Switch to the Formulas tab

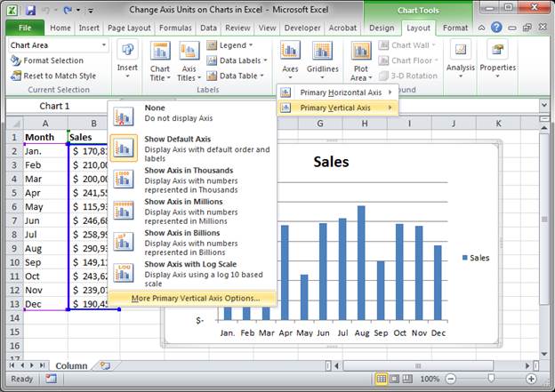(175, 28)
